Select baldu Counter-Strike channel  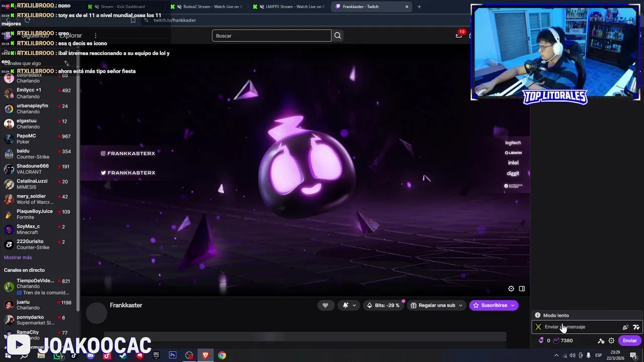pos(39,154)
